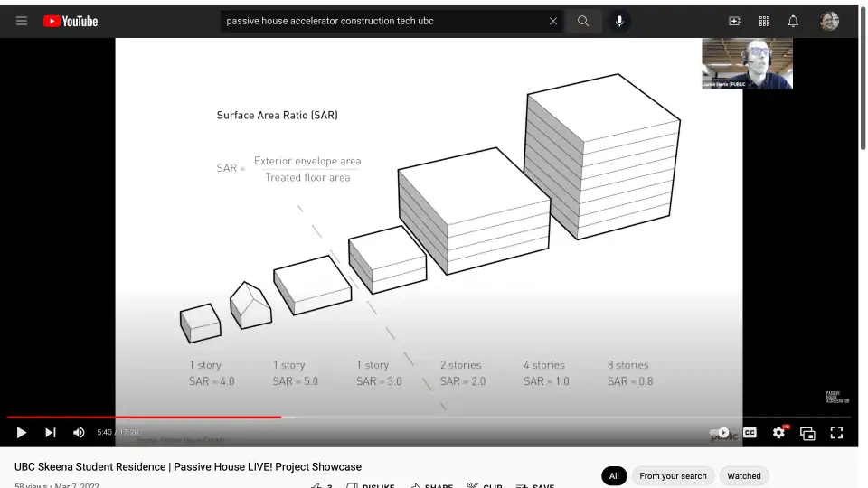
Task: Enter full screen mode
Action: [836, 433]
